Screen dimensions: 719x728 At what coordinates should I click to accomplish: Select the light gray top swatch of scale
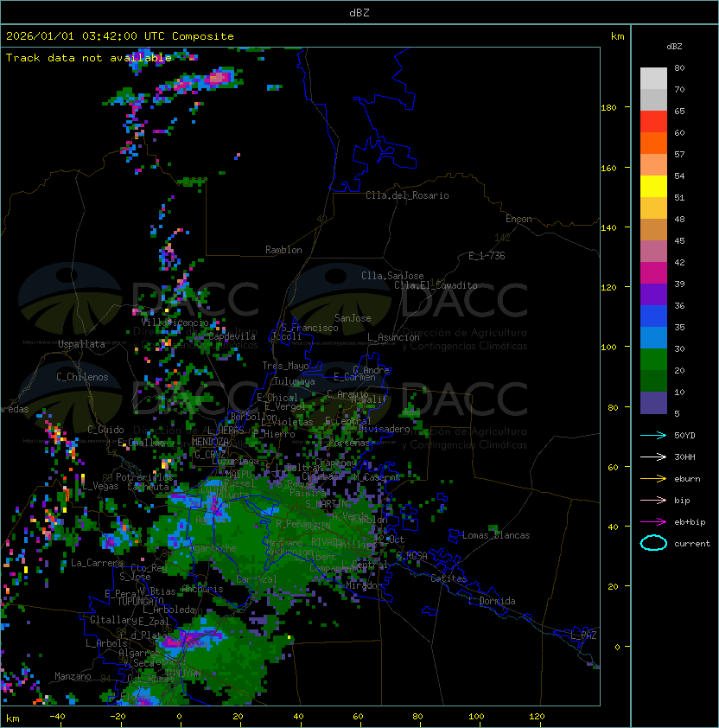click(653, 79)
